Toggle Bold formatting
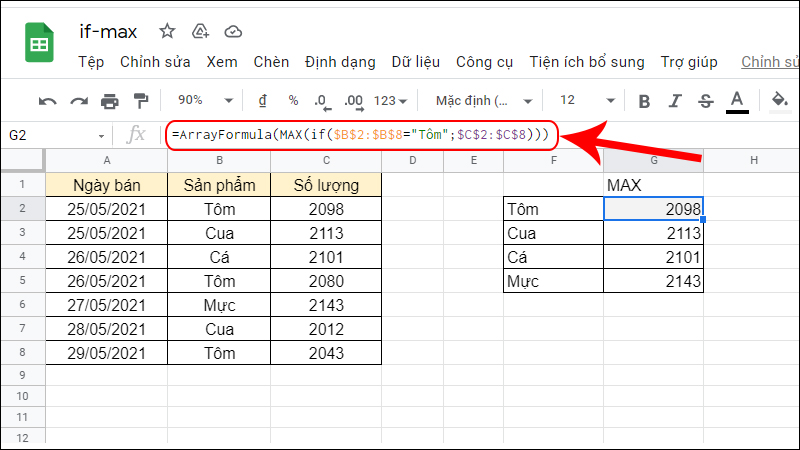Image resolution: width=800 pixels, height=450 pixels. [x=644, y=100]
